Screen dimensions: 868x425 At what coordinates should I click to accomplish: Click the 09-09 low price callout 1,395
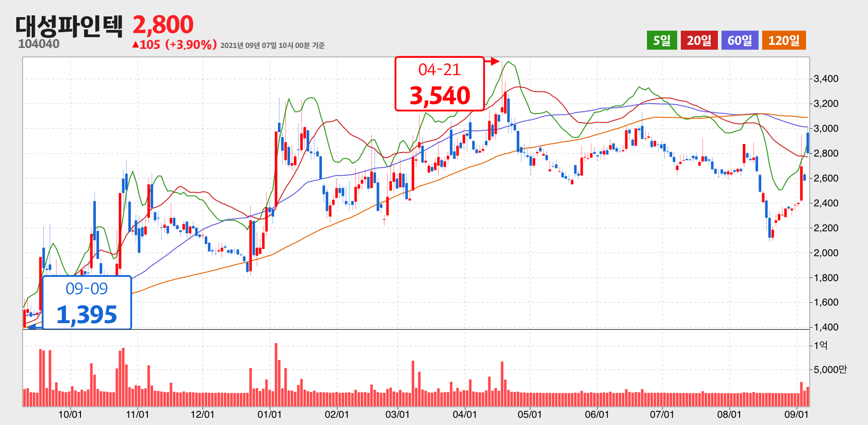[87, 302]
